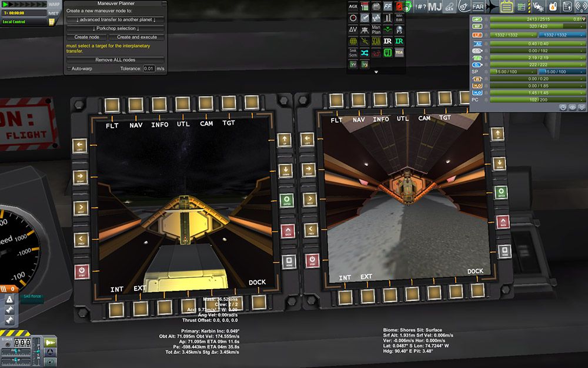
Task: Click the white IR icon
Action: click(387, 41)
